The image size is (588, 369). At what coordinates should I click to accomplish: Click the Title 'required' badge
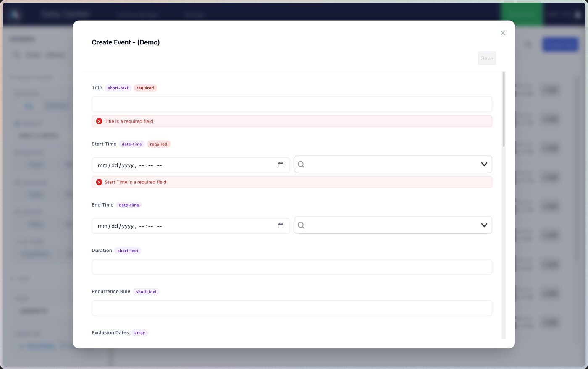pyautogui.click(x=145, y=88)
